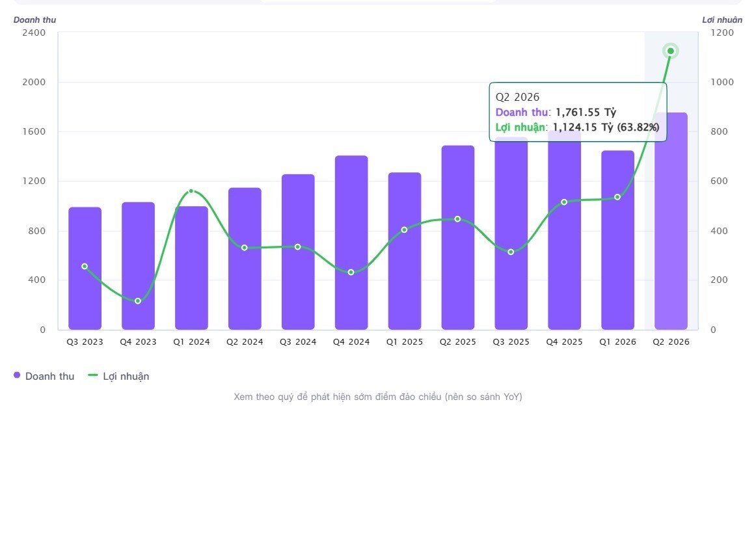This screenshot has height=543, width=756.
Task: Select the Q4 2023 revenue bar
Action: click(139, 266)
